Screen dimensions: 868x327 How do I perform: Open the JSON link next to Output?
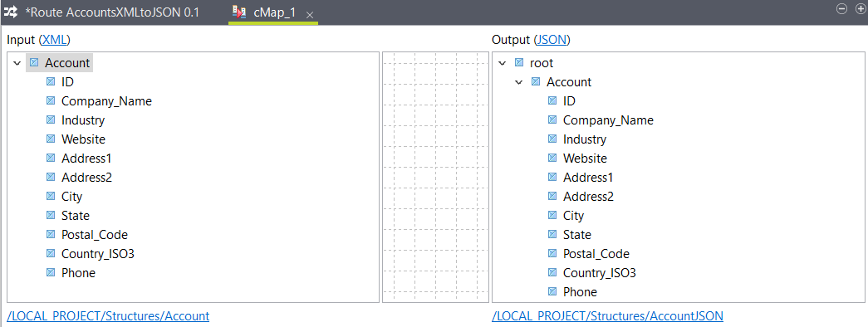[x=552, y=40]
